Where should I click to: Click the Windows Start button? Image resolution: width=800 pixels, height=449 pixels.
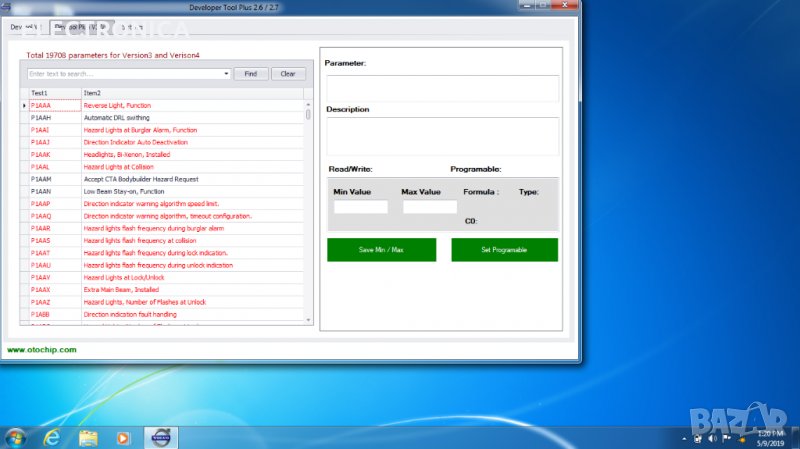[x=16, y=437]
